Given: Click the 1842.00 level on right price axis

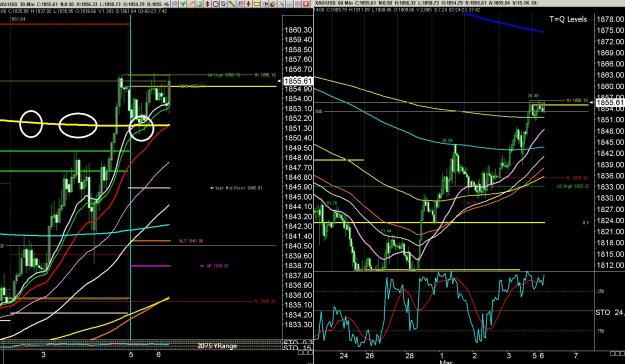Looking at the screenshot, I should pos(611,153).
